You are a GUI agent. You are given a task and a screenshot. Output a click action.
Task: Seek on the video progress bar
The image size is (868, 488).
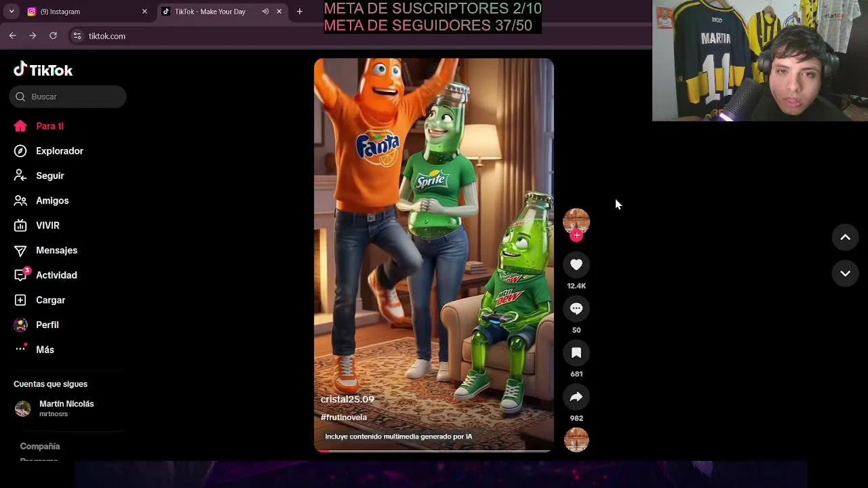click(434, 450)
